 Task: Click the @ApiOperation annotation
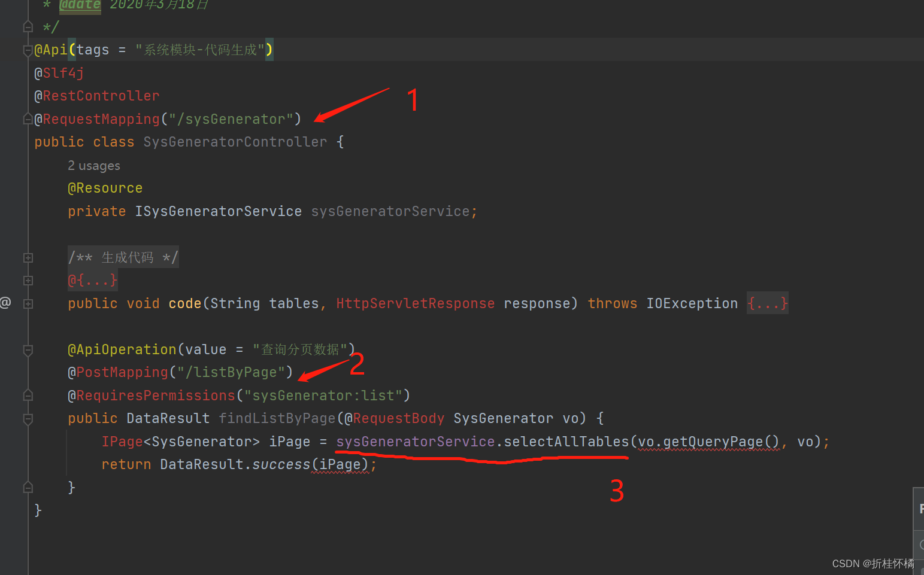tap(122, 349)
